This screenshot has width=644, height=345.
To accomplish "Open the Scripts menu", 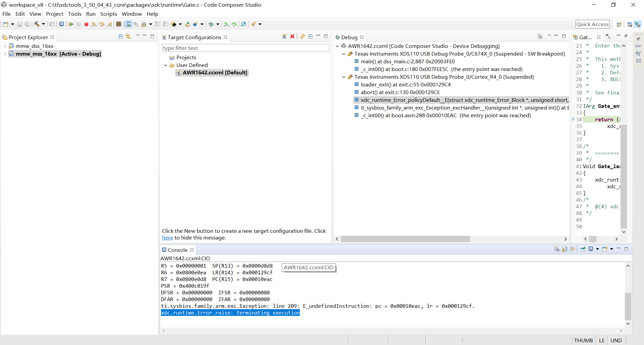I will coord(109,14).
